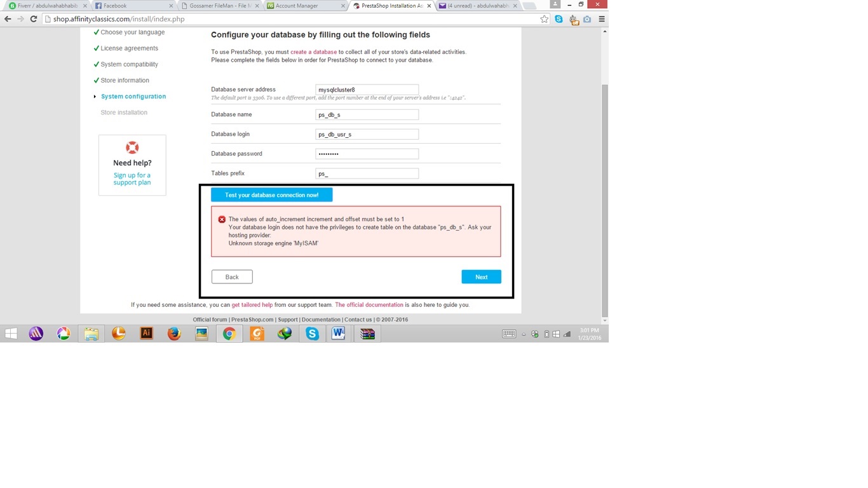Click the lifebuoy Need help icon
The image size is (868, 488).
pyautogui.click(x=132, y=147)
